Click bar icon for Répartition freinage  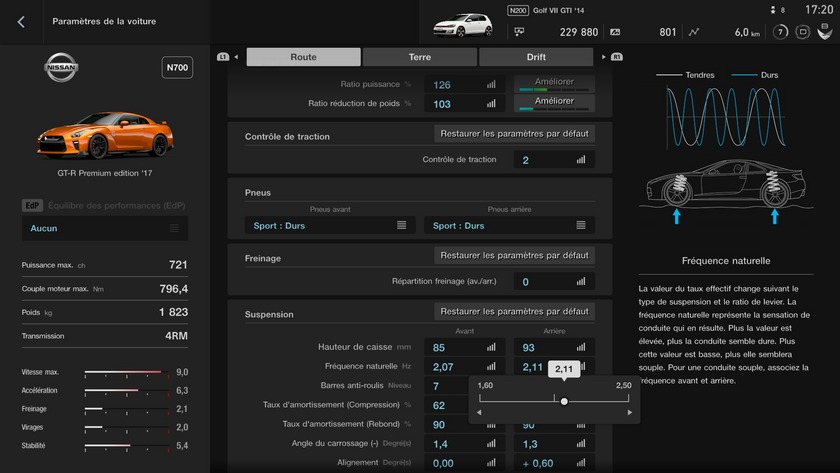pos(581,281)
